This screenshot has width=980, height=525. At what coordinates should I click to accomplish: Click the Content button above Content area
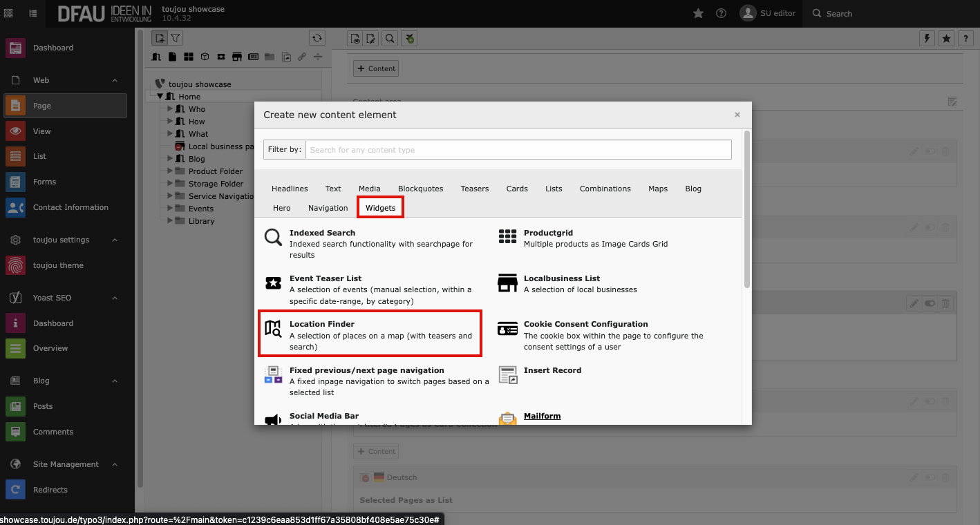click(376, 68)
